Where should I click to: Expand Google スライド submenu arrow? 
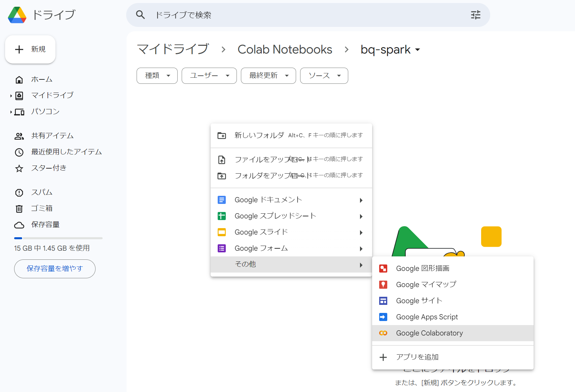coord(361,233)
